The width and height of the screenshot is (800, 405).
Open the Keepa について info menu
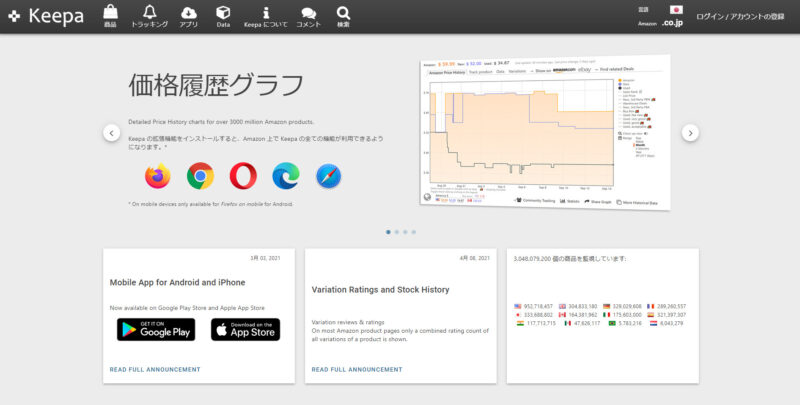pyautogui.click(x=266, y=16)
